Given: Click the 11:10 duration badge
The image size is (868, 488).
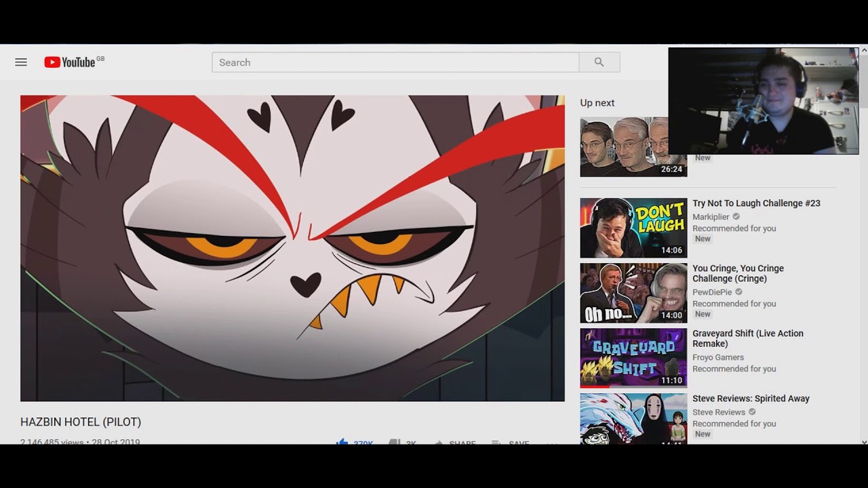Looking at the screenshot, I should tap(672, 380).
